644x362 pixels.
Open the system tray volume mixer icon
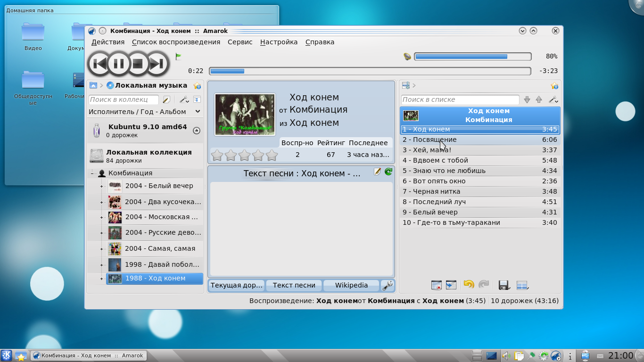(x=506, y=356)
